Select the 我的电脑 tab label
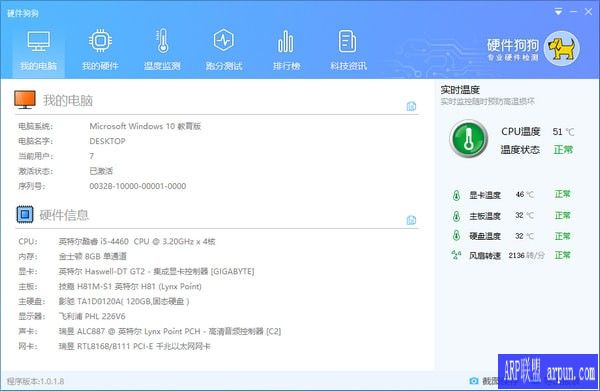The image size is (600, 391). tap(38, 66)
